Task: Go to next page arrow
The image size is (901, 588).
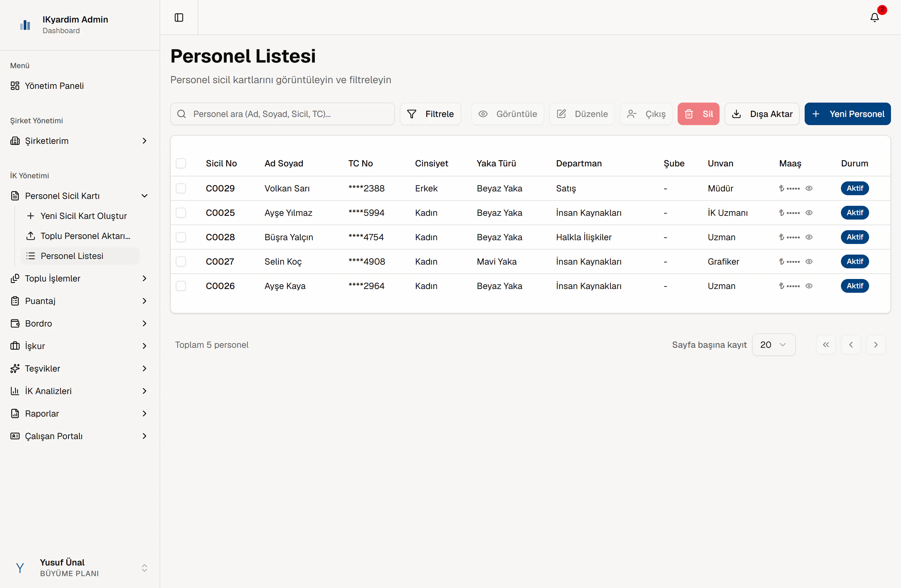Action: pyautogui.click(x=875, y=344)
